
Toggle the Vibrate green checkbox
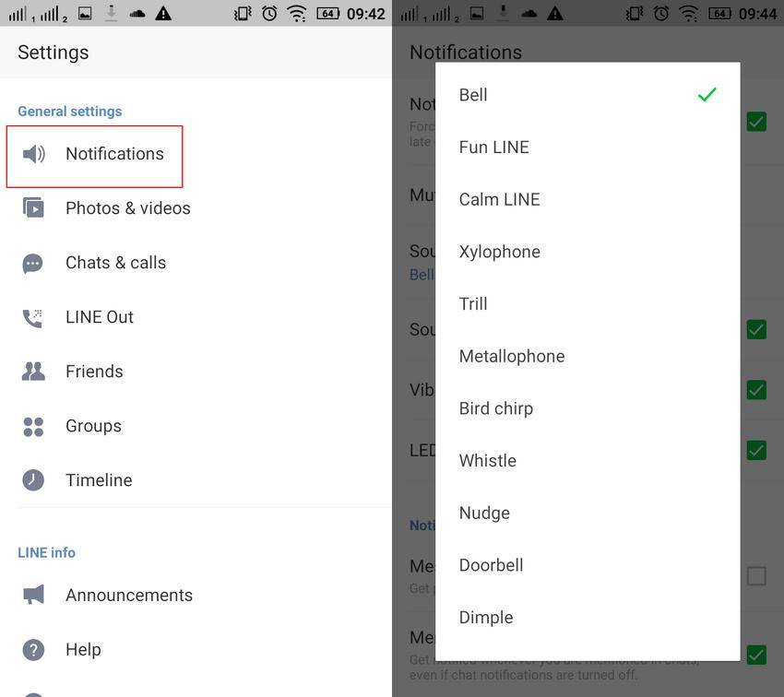(x=756, y=390)
